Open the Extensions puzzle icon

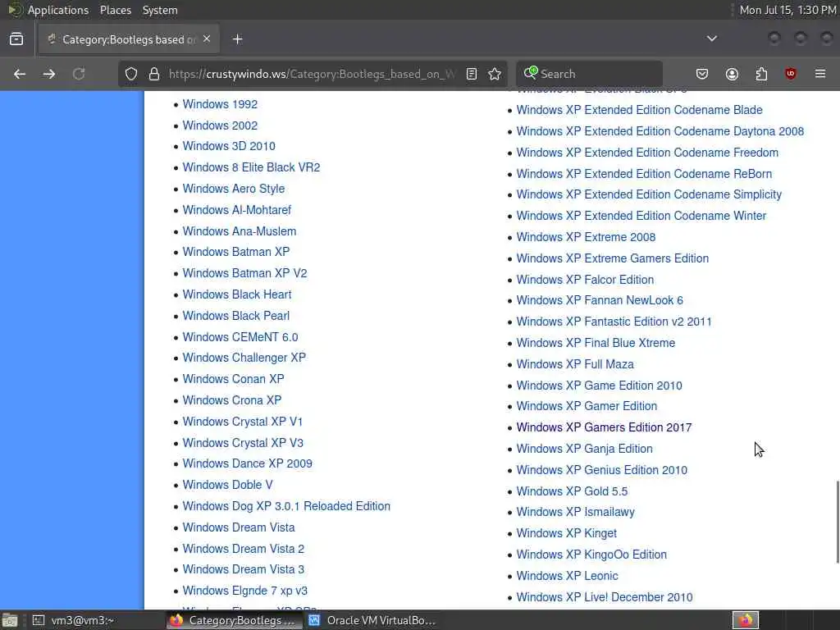761,74
